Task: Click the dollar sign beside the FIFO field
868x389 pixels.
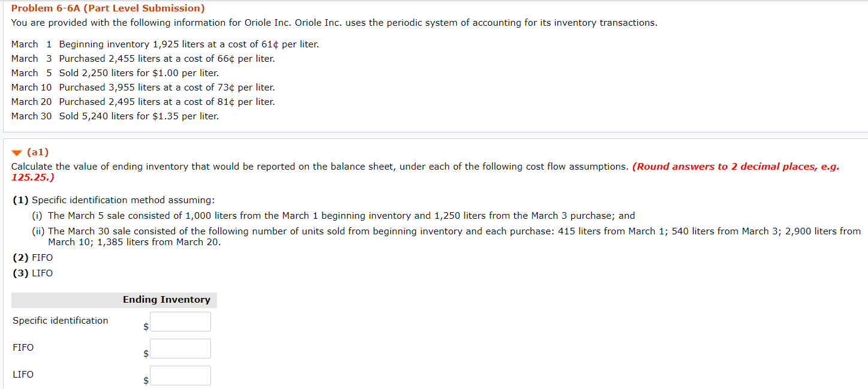Action: [145, 354]
